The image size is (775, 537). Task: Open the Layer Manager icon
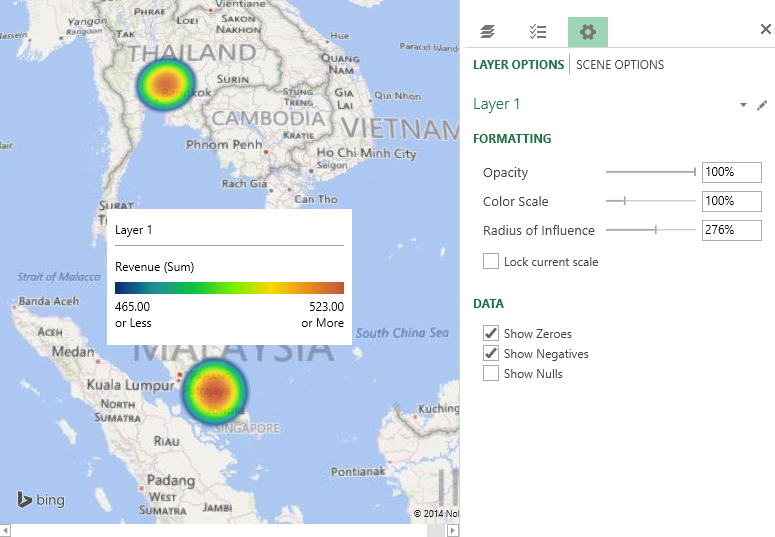point(488,32)
